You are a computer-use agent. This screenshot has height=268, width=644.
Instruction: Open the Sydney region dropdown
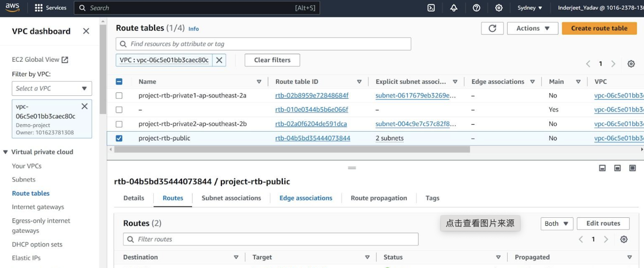click(x=530, y=8)
